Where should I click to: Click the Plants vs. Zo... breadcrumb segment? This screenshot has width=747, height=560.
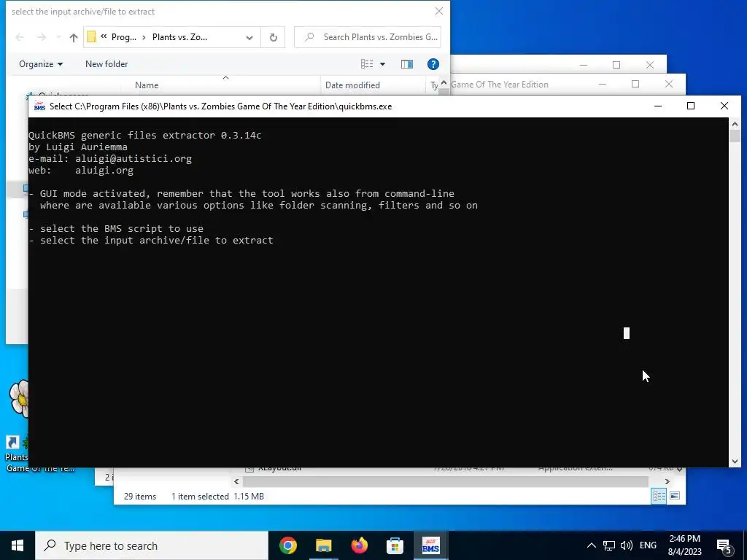[179, 37]
